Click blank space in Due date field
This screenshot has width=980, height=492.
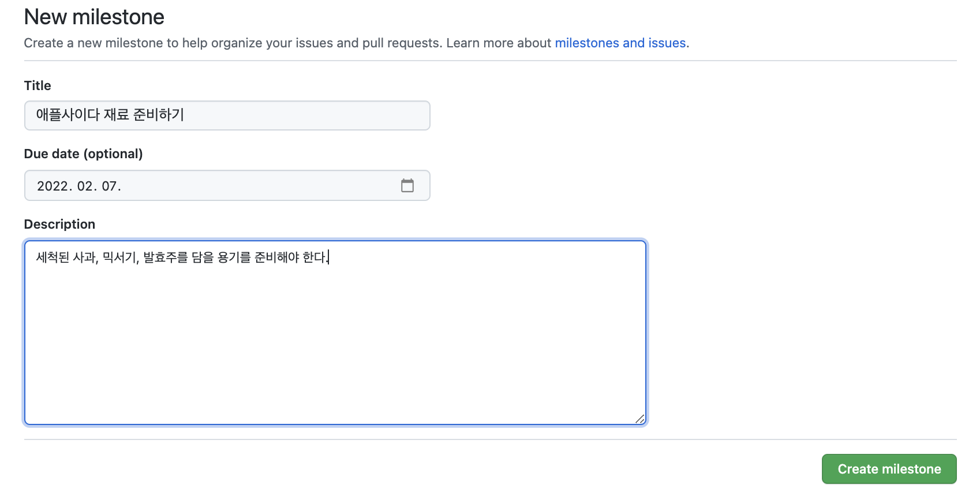260,185
